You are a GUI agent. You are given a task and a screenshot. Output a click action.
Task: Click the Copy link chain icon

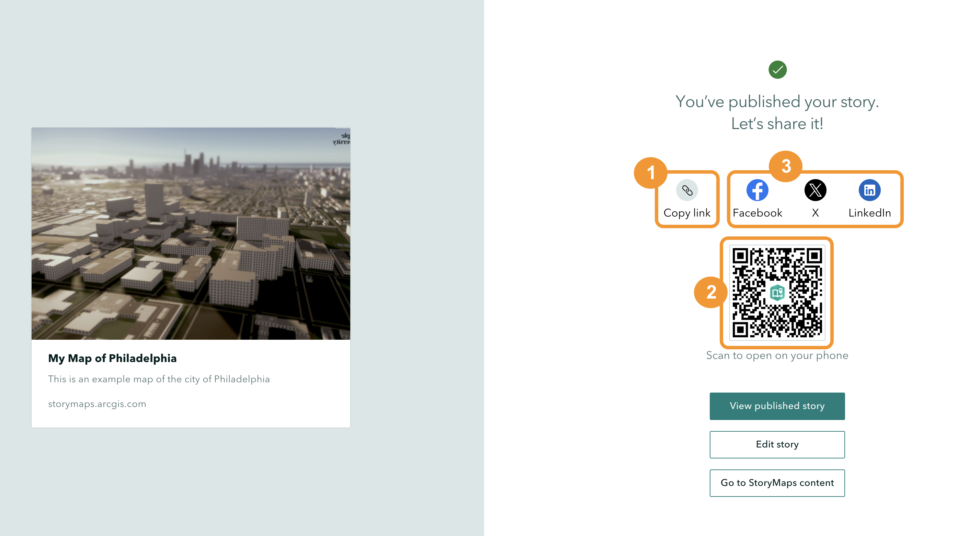click(687, 190)
